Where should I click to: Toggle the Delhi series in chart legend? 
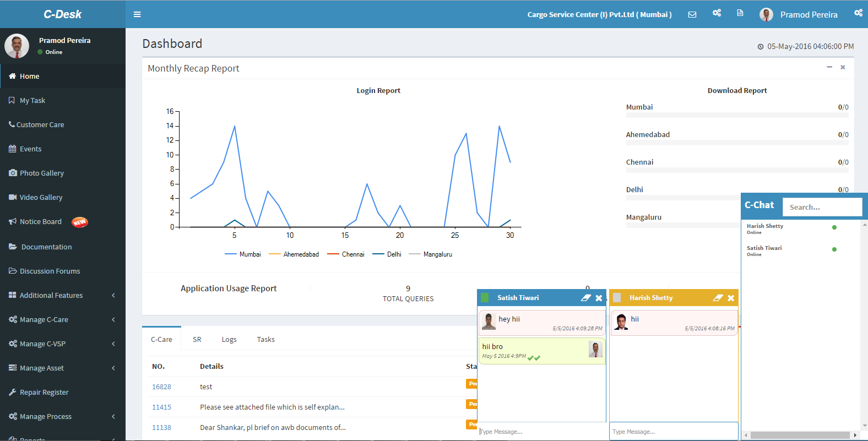point(387,254)
